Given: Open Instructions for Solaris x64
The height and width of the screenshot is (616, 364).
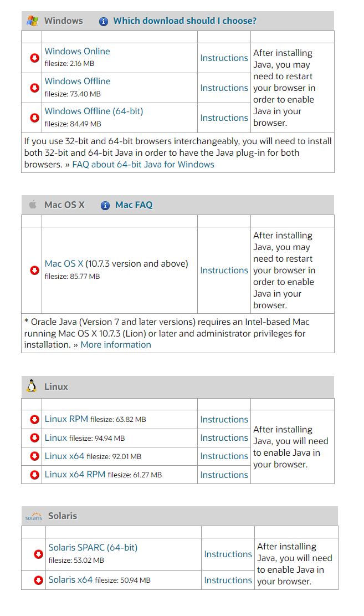Looking at the screenshot, I should click(228, 580).
